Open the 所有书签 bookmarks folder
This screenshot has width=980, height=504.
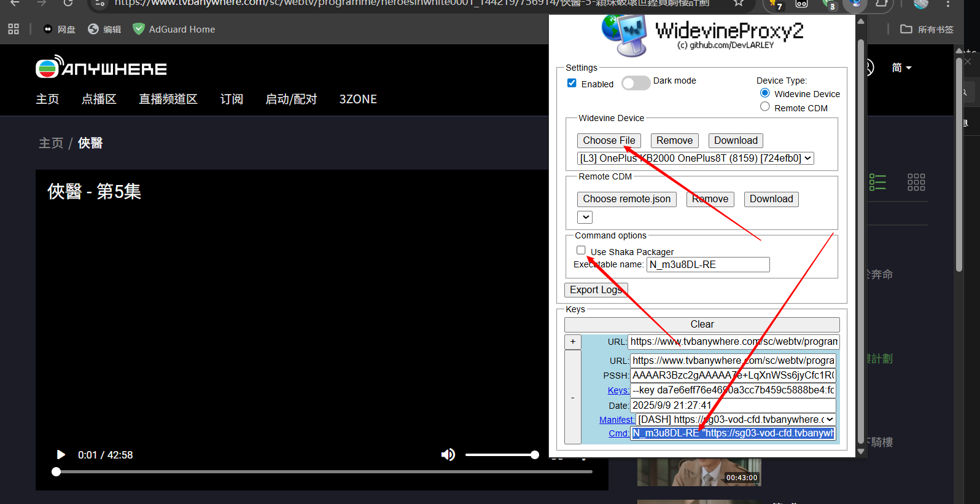click(927, 29)
